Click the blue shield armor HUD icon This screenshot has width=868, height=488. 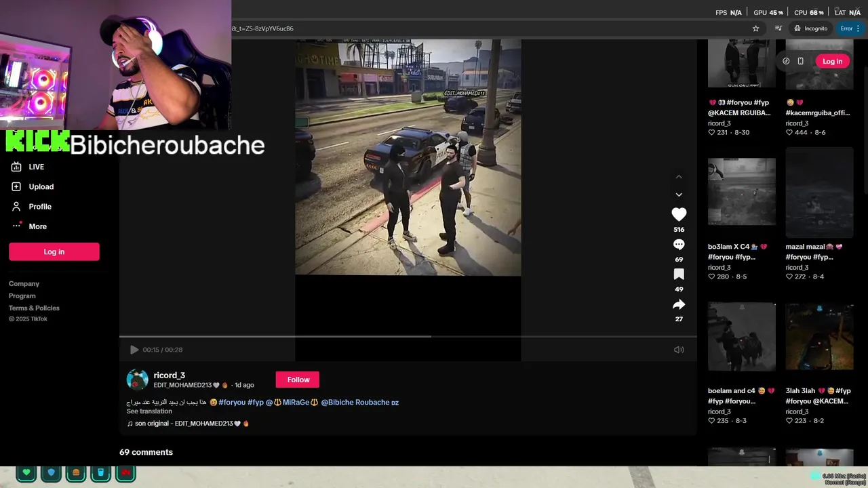(x=51, y=472)
